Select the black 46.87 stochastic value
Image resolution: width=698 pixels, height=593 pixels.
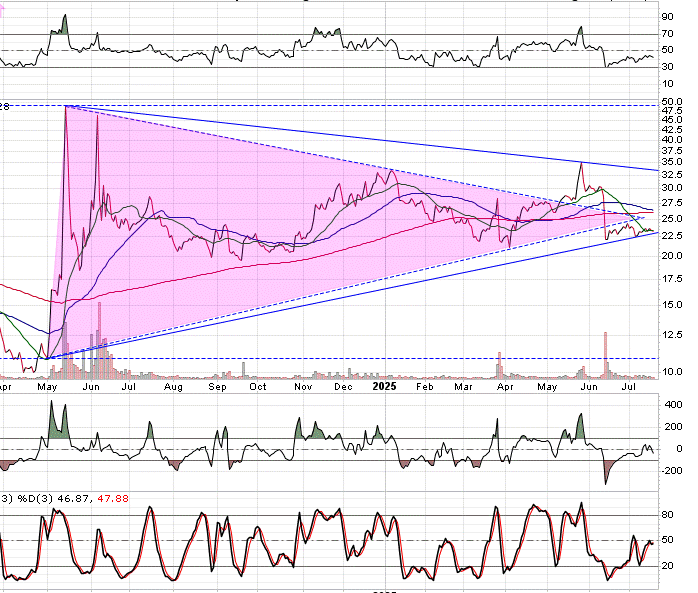[x=73, y=499]
